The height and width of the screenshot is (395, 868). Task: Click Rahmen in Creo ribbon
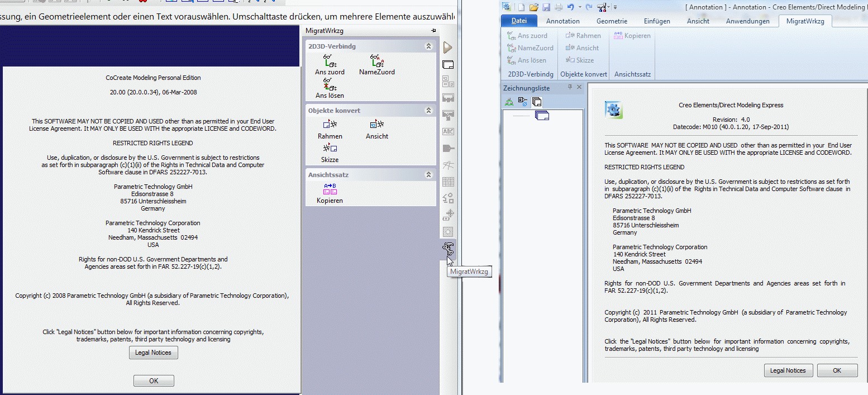coord(583,36)
